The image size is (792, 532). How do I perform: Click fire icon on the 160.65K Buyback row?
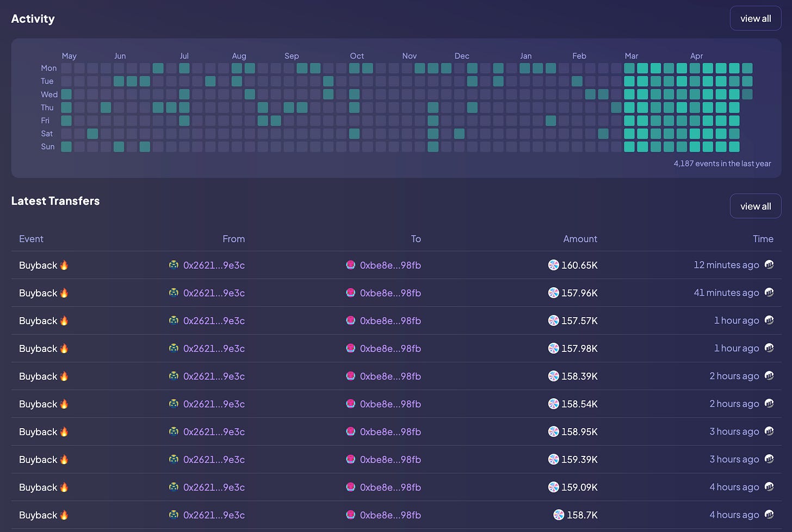click(64, 265)
